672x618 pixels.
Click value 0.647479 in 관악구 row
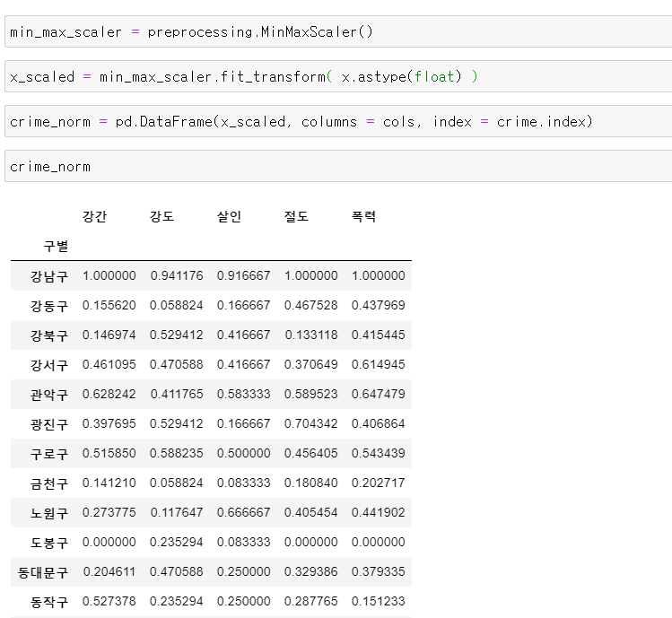pos(379,394)
